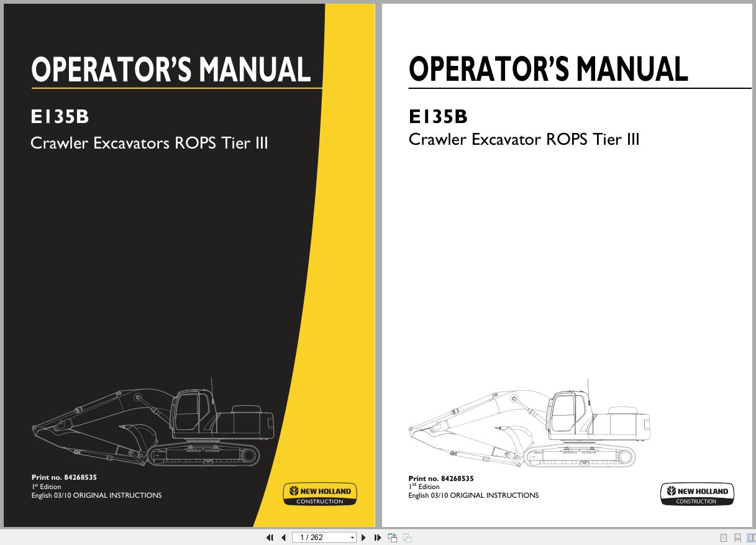This screenshot has width=756, height=545.
Task: Skip to the last page
Action: click(x=378, y=537)
